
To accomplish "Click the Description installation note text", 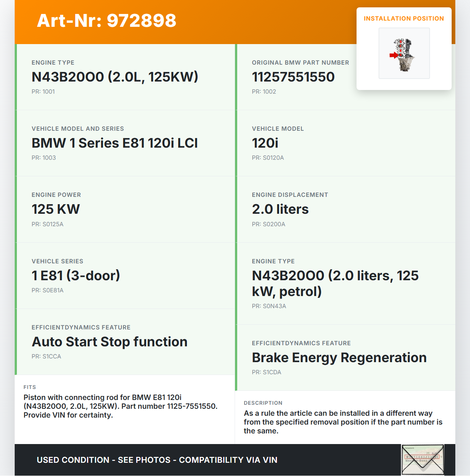I will tap(343, 422).
